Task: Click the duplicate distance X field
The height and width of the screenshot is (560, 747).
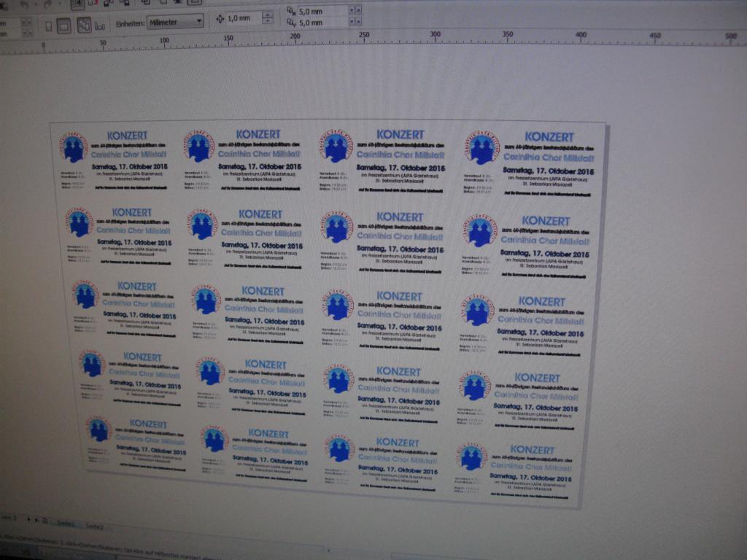Action: tap(320, 12)
